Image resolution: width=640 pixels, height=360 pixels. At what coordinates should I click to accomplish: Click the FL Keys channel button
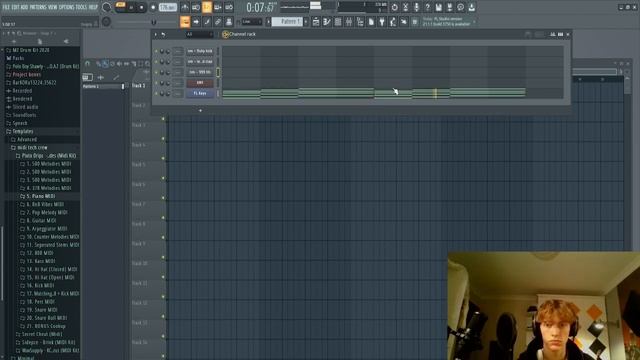(x=200, y=93)
